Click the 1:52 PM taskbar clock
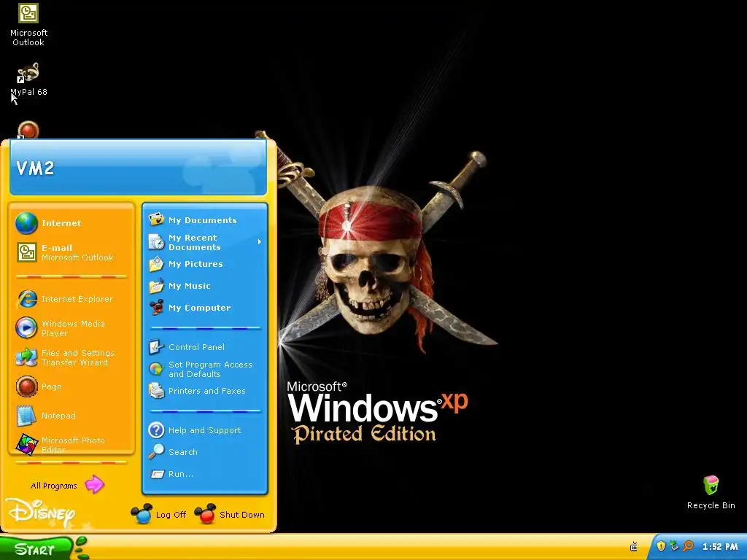 [x=720, y=547]
